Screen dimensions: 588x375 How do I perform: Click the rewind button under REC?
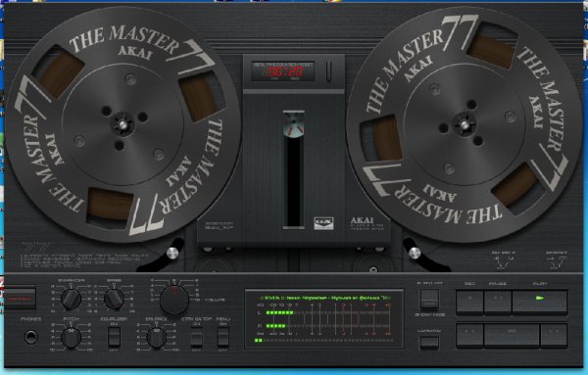coord(469,336)
